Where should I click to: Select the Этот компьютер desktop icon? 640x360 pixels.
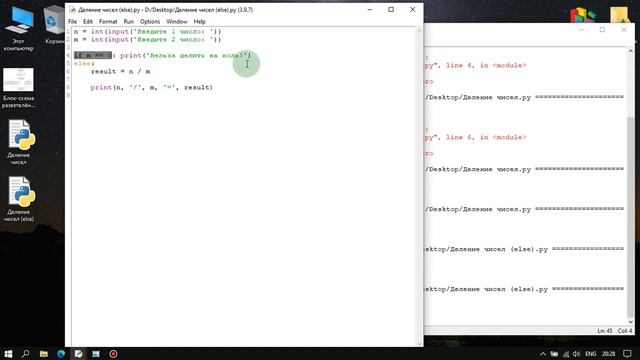(18, 29)
